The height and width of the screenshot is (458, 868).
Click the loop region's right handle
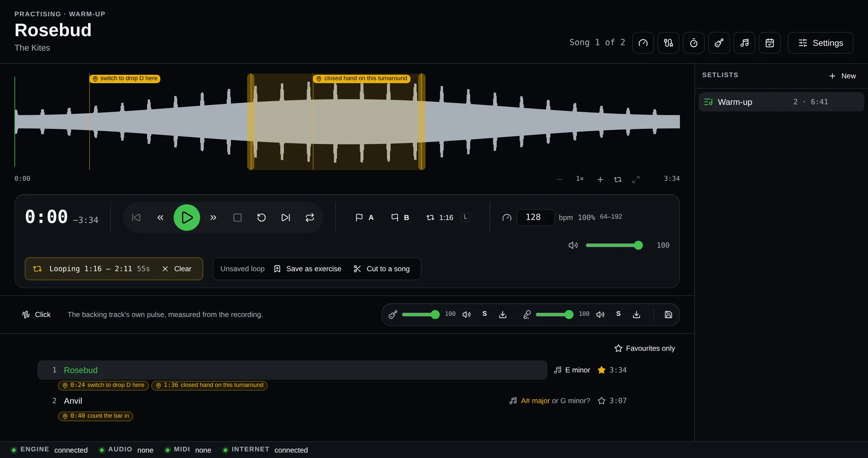[422, 122]
